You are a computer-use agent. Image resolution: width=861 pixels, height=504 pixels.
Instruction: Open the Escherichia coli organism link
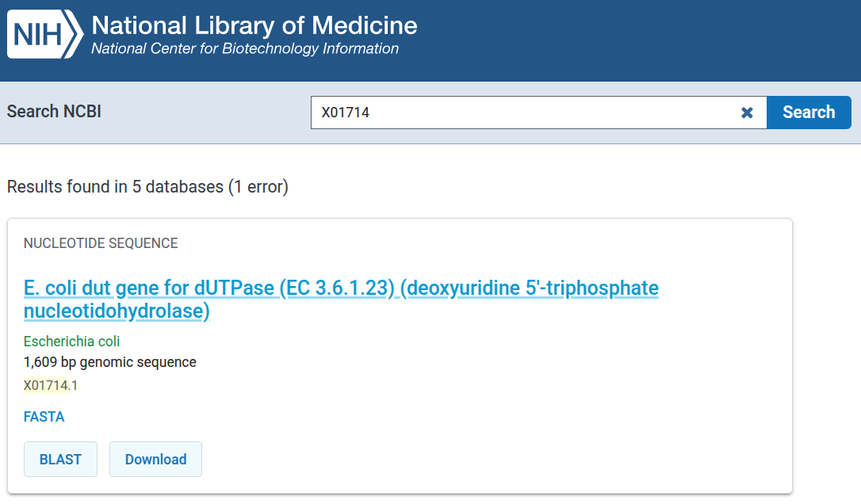71,342
